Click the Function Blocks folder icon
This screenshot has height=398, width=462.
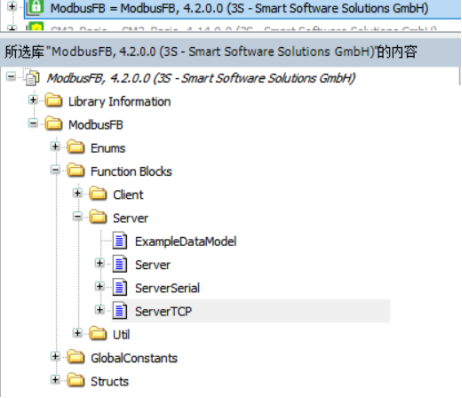click(x=76, y=171)
